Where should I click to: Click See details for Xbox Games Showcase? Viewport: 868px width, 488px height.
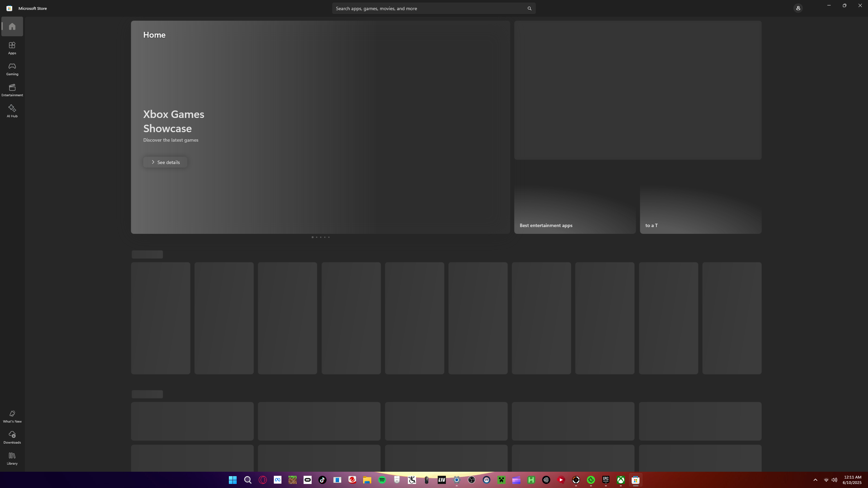[x=165, y=162]
